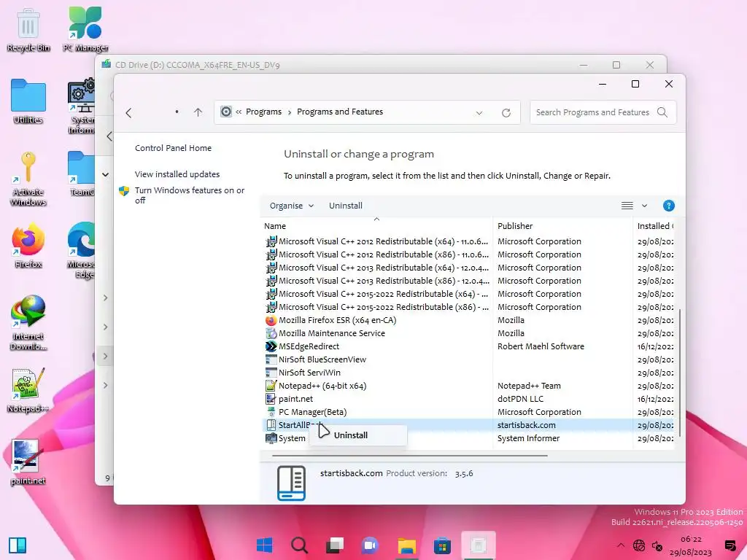Expand the address bar history dropdown
This screenshot has width=747, height=560.
pyautogui.click(x=479, y=113)
